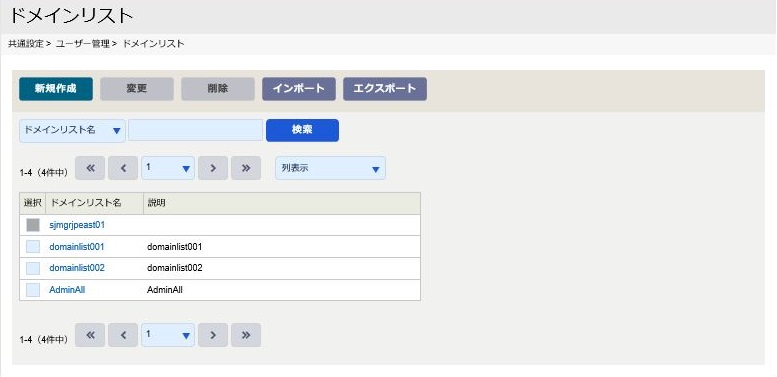Click the 削除 button
Viewport: 777px width, 377px height.
218,89
